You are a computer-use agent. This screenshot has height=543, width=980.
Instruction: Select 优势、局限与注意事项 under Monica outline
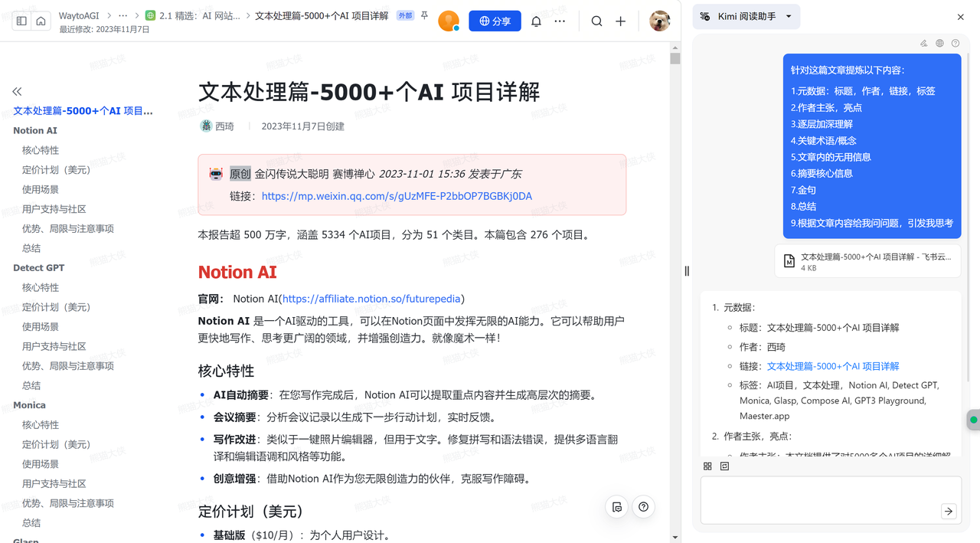click(x=68, y=503)
